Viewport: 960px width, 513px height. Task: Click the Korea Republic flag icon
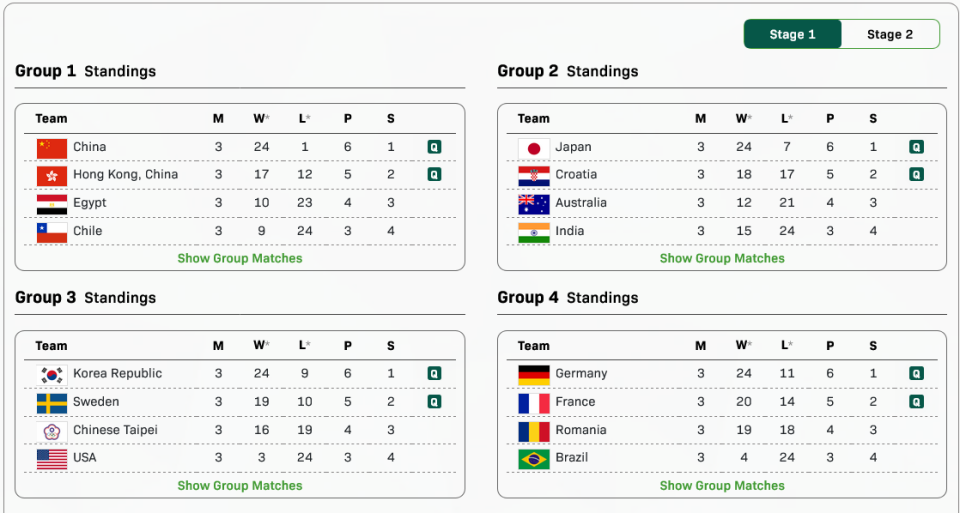(x=52, y=374)
